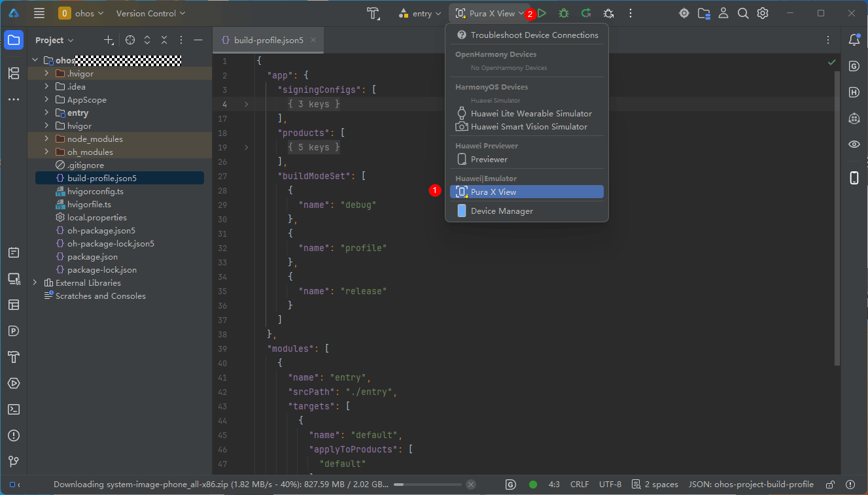Open the main hamburger menu
Screen dimensions: 868x495
tap(39, 13)
